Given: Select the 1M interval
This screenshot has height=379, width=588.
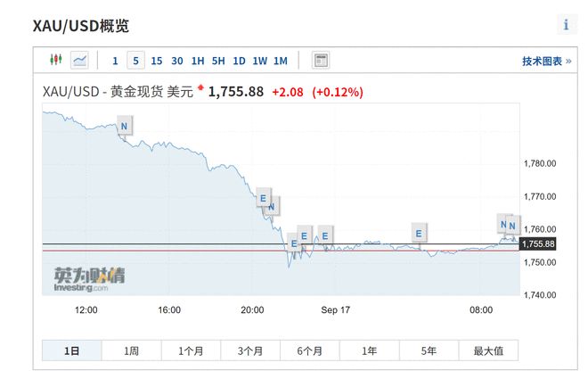Looking at the screenshot, I should [x=280, y=61].
